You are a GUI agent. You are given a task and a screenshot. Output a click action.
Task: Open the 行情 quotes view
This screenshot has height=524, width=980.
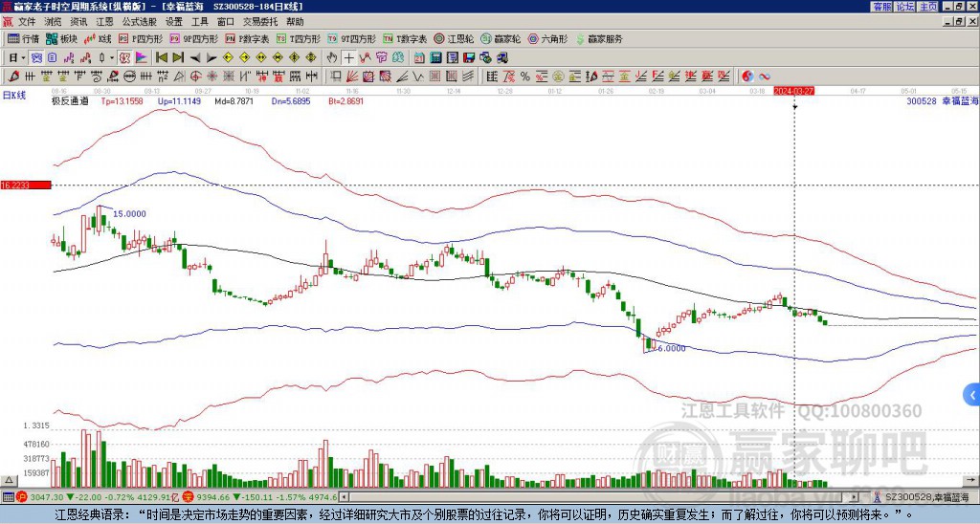[x=23, y=38]
